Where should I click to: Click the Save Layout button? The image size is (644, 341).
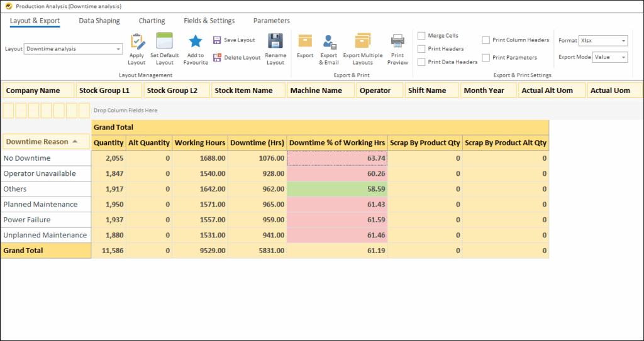234,40
